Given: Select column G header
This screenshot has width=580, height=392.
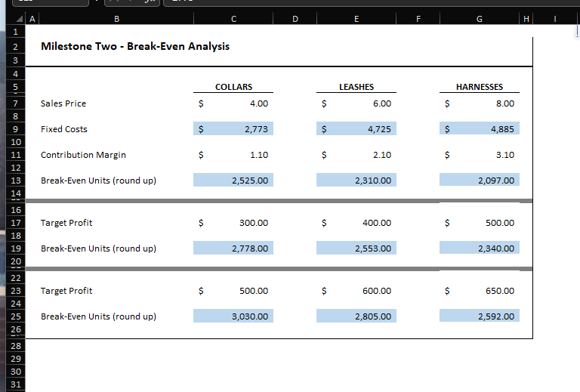Looking at the screenshot, I should point(480,19).
